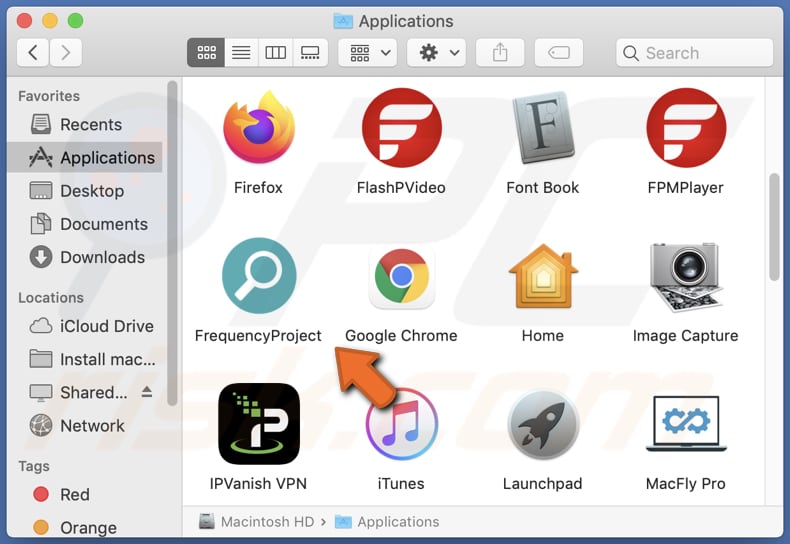
Task: Click Applications in the path bar
Action: pyautogui.click(x=387, y=522)
